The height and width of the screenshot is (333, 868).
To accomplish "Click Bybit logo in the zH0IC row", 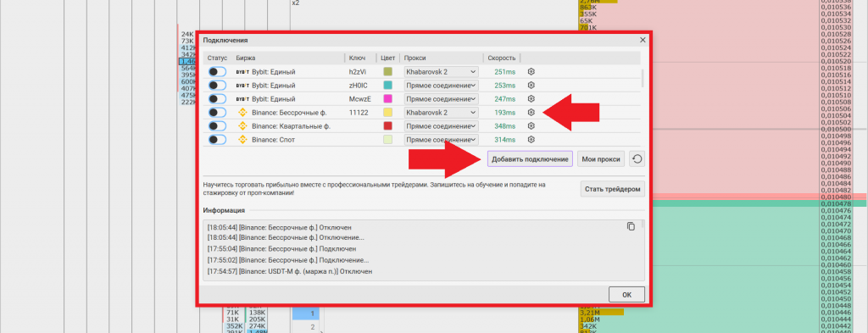I will tap(242, 86).
